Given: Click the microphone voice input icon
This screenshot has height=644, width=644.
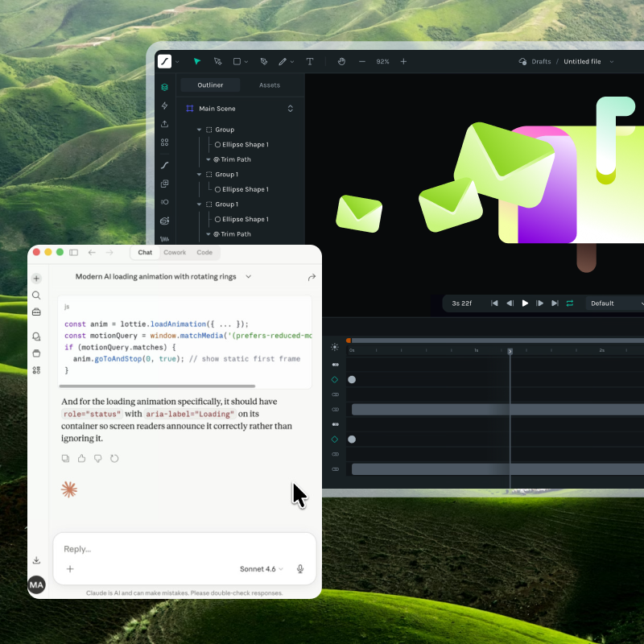Looking at the screenshot, I should click(300, 569).
